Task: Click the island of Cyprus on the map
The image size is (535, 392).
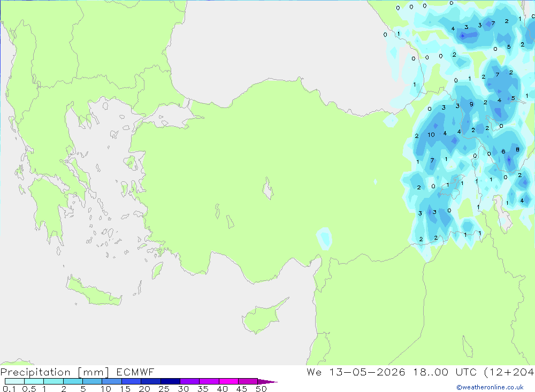Action: [262, 318]
